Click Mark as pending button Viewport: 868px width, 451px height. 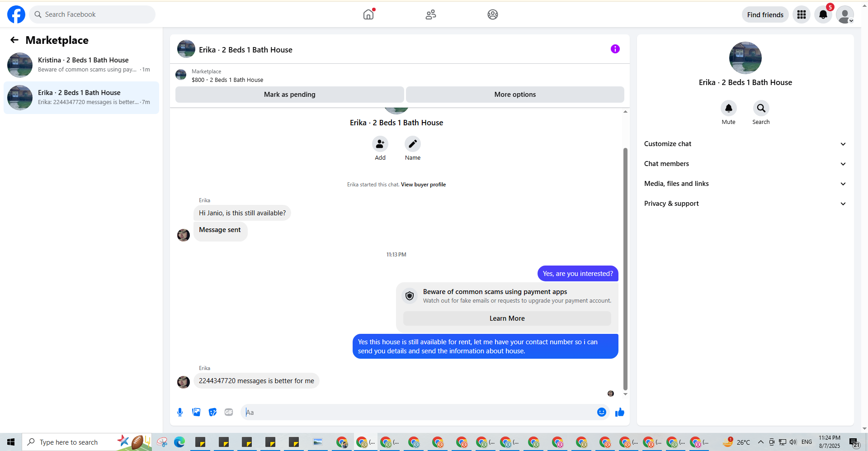click(x=290, y=95)
